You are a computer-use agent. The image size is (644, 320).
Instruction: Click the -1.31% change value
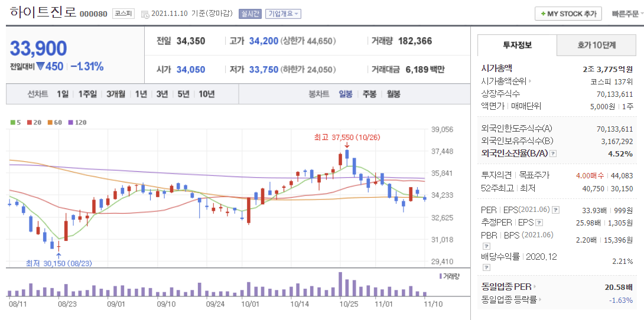coord(87,66)
